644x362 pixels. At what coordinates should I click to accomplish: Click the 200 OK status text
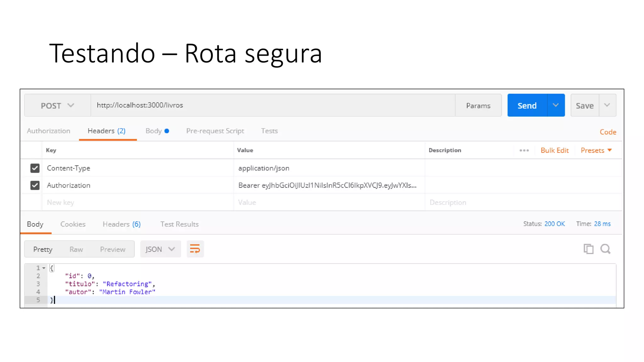(x=555, y=224)
